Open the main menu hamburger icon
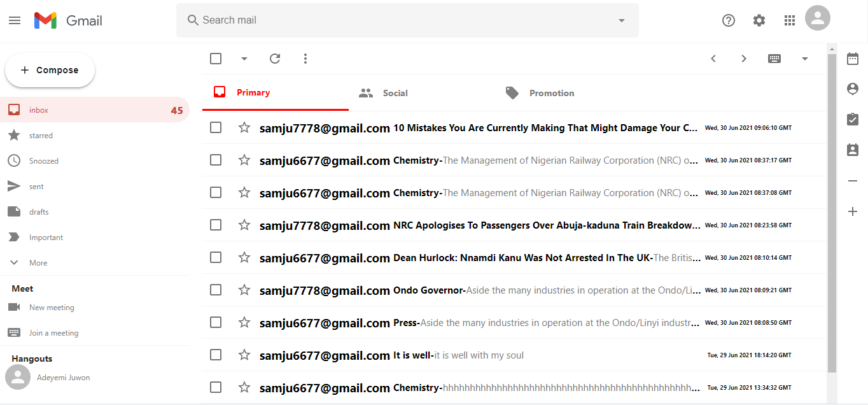 click(15, 20)
